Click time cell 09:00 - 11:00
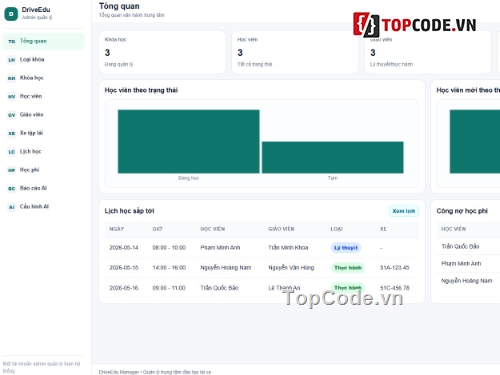This screenshot has width=500, height=375. [169, 288]
